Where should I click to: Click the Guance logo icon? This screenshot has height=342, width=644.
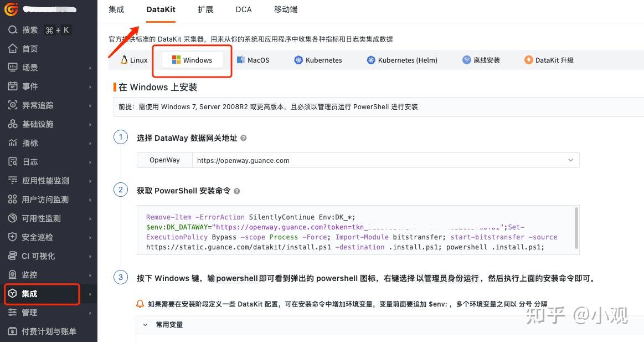[11, 9]
